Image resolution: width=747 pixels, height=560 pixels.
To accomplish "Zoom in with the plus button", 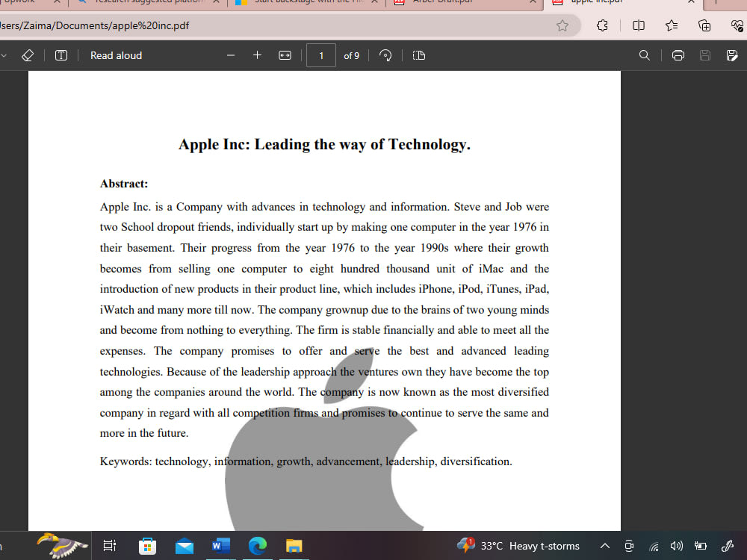I will [257, 56].
